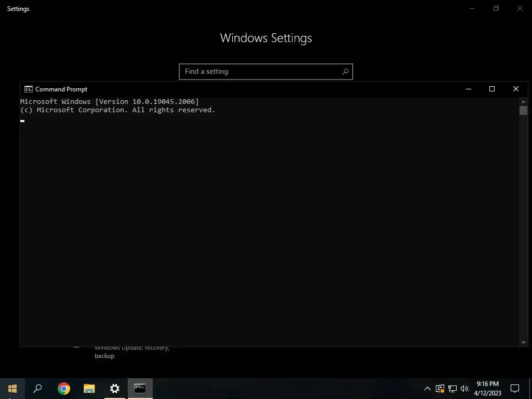Image resolution: width=532 pixels, height=399 pixels.
Task: Click the Microsoft Windows version line
Action: (110, 101)
